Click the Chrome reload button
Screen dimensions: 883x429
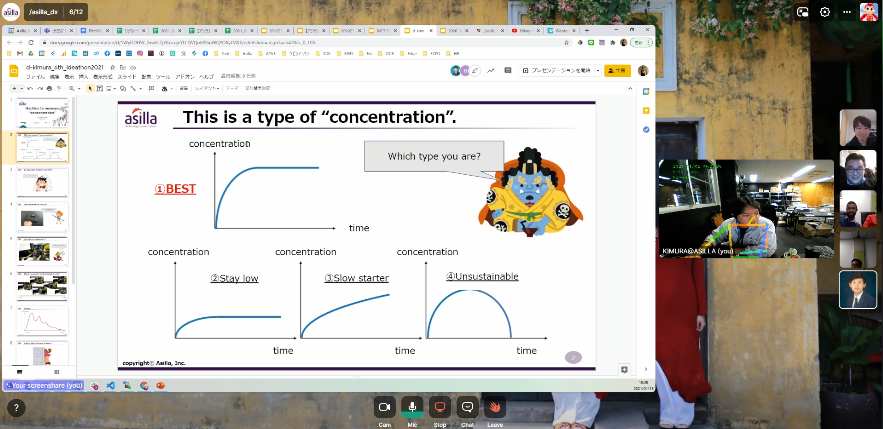pyautogui.click(x=30, y=42)
